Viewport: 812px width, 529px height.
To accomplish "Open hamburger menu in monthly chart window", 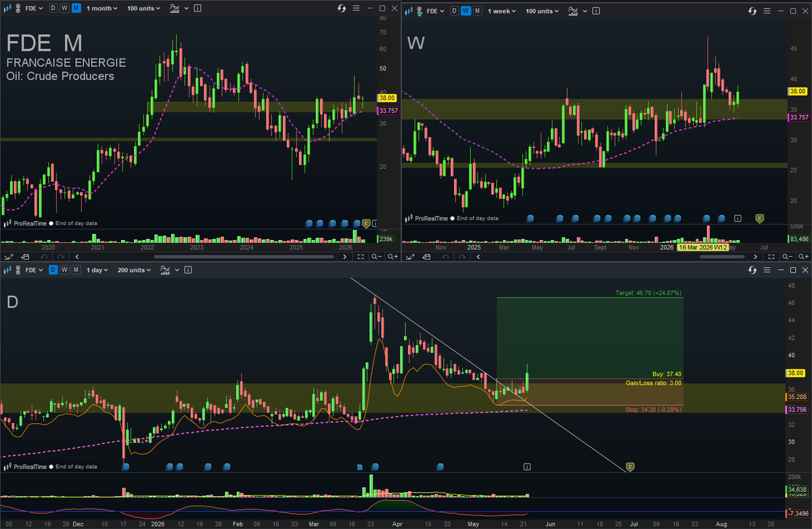I will pos(357,9).
